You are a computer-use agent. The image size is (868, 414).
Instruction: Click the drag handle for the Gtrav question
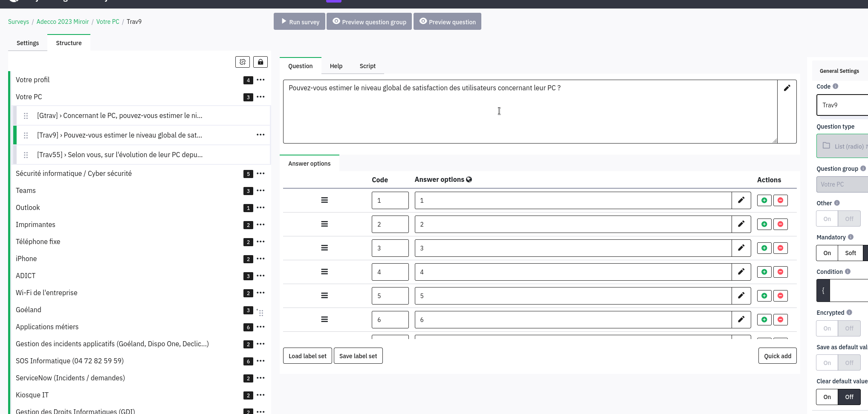pos(26,116)
